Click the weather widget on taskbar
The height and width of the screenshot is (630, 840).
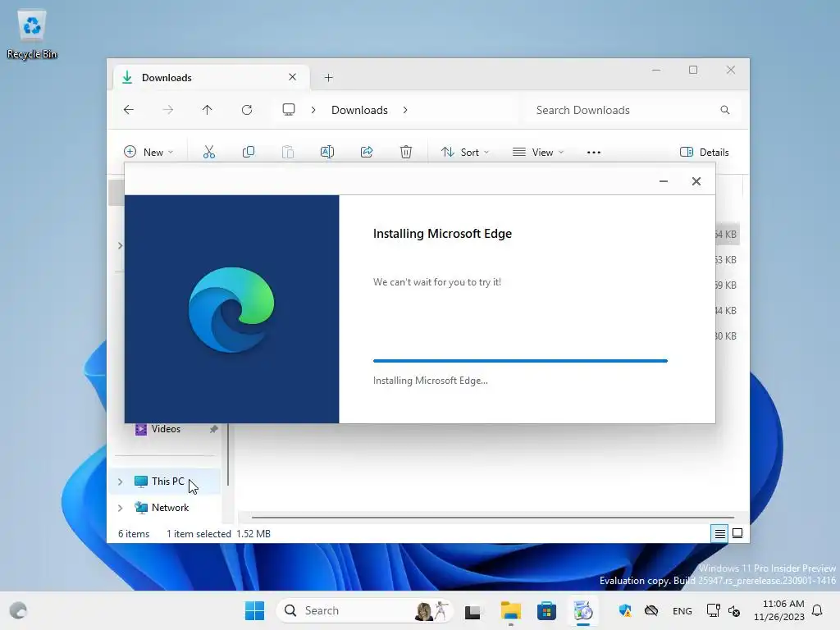[x=18, y=610]
